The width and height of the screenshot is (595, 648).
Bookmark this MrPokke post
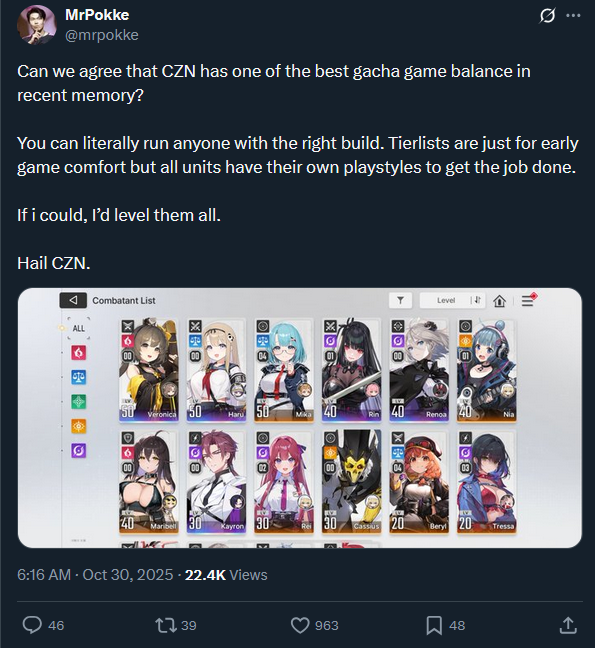(x=434, y=625)
